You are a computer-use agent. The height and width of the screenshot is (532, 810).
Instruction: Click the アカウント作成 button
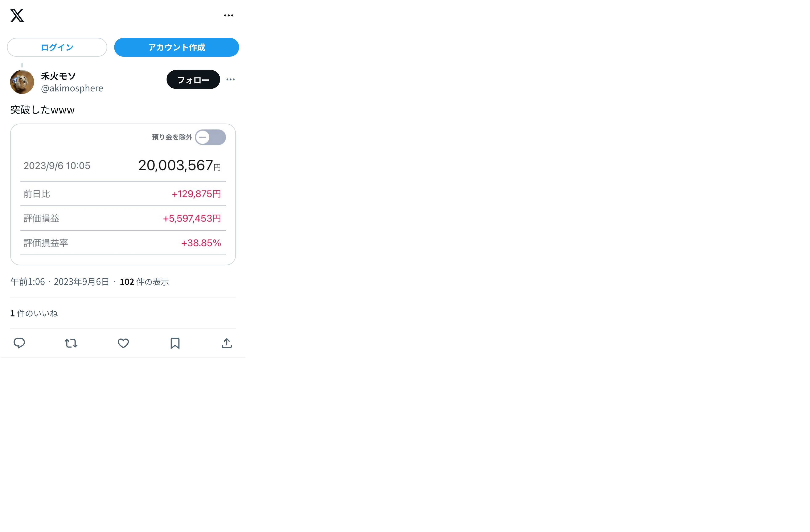[176, 47]
